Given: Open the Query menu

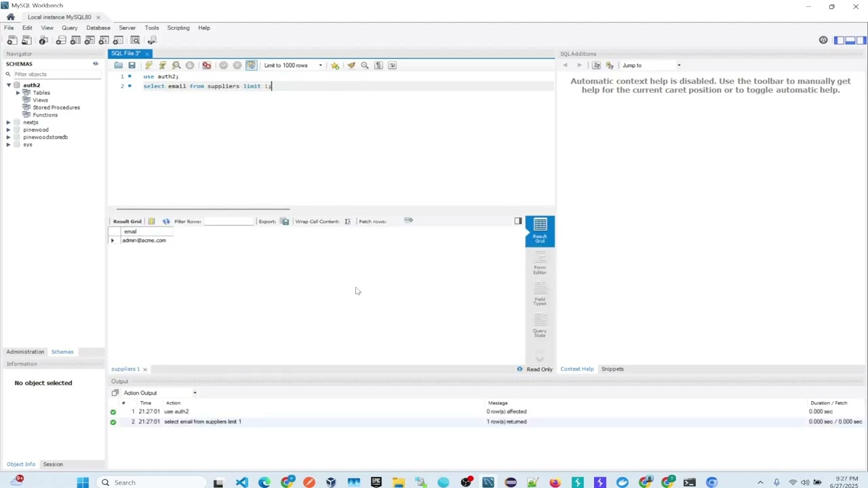Looking at the screenshot, I should coord(69,28).
